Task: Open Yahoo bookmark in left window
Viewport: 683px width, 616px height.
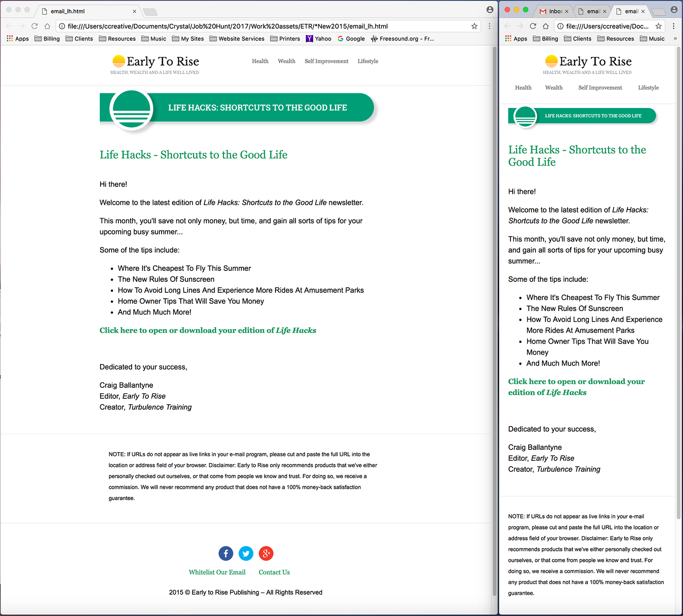Action: pos(319,39)
